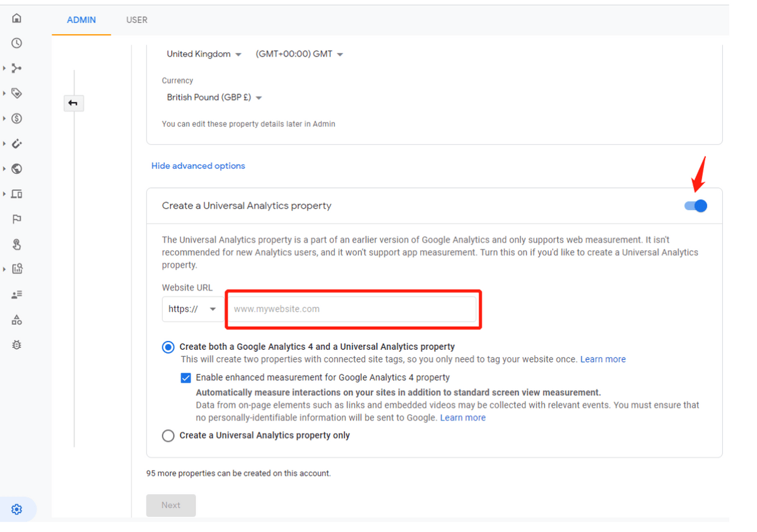This screenshot has height=532, width=757.
Task: Open the DebugView bug icon
Action: click(16, 345)
